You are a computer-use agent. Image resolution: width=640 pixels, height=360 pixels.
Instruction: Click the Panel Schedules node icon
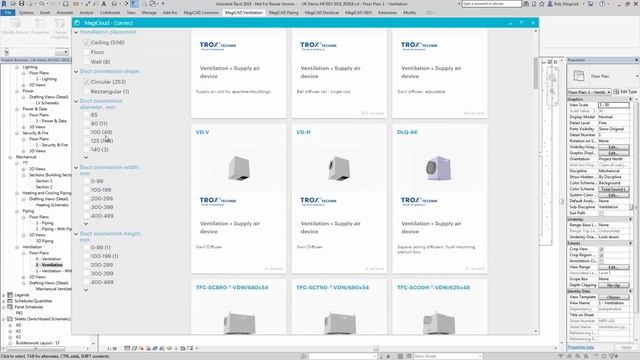coord(10,307)
